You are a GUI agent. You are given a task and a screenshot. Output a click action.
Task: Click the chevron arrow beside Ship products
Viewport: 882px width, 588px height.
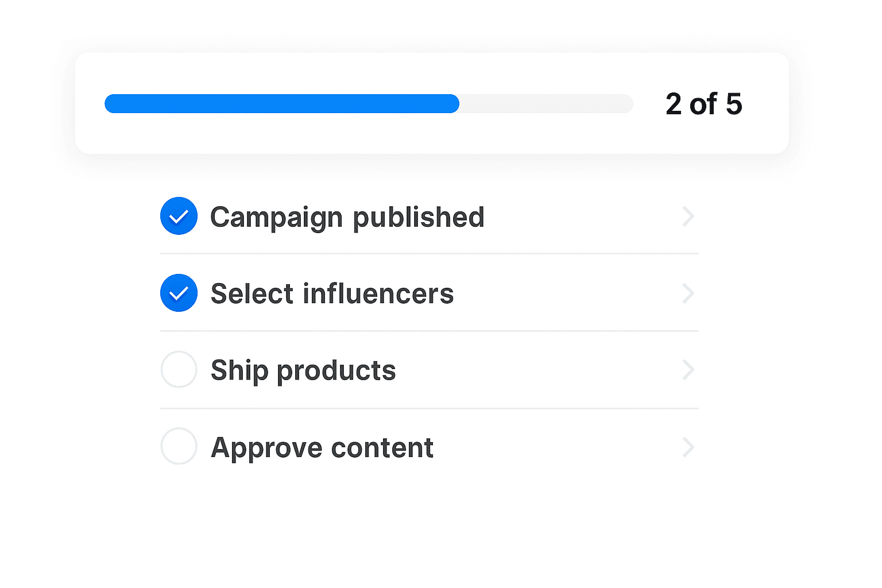point(688,370)
